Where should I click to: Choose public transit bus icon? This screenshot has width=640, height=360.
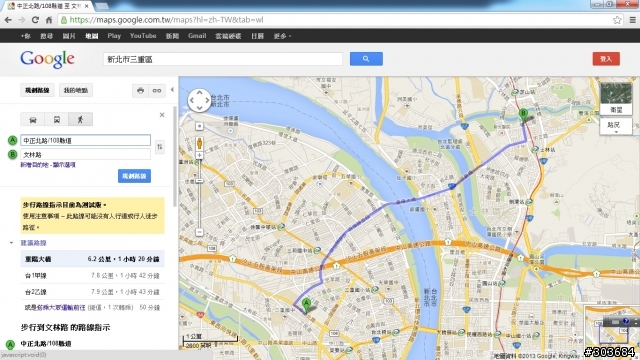tap(57, 120)
